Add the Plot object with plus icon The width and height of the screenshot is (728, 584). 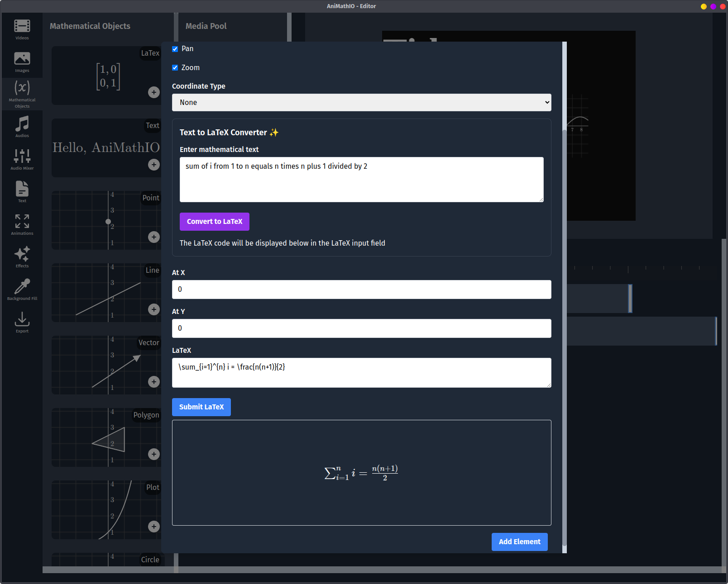154,527
